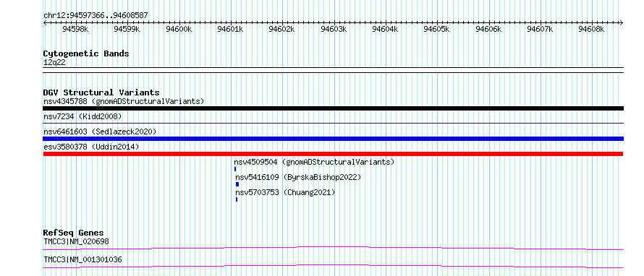Open variant label nsv4345788 (gnomADStructuralVariants)

[124, 101]
